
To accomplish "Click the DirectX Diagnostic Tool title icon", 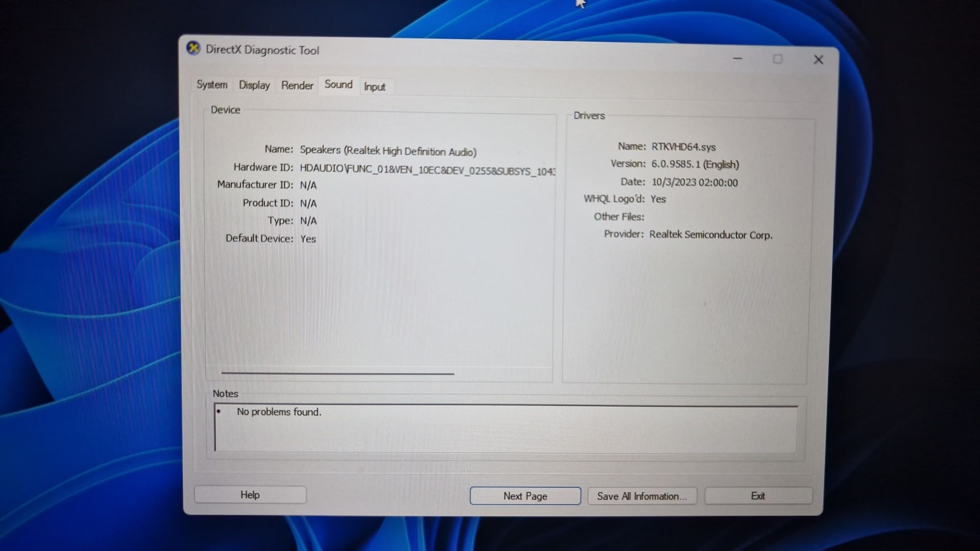I will [193, 48].
